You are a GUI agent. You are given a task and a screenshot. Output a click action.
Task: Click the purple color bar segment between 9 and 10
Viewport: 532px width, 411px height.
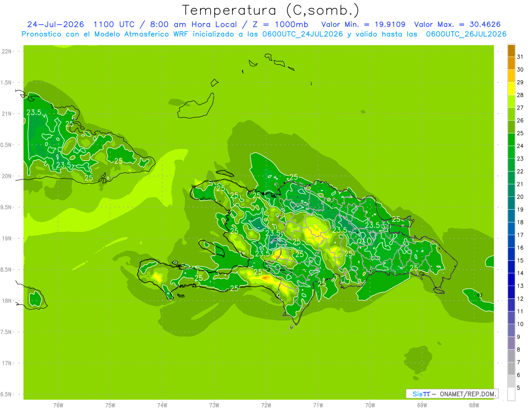[x=511, y=330]
